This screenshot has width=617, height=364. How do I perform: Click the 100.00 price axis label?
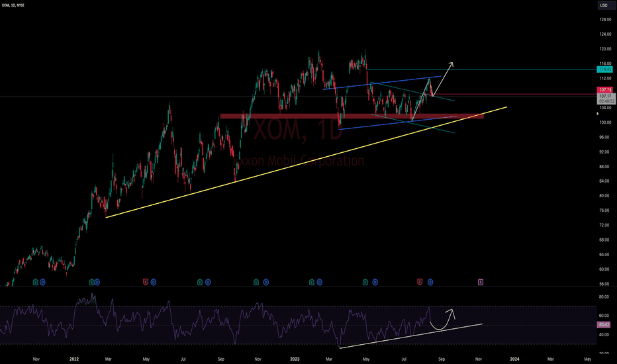coord(605,122)
